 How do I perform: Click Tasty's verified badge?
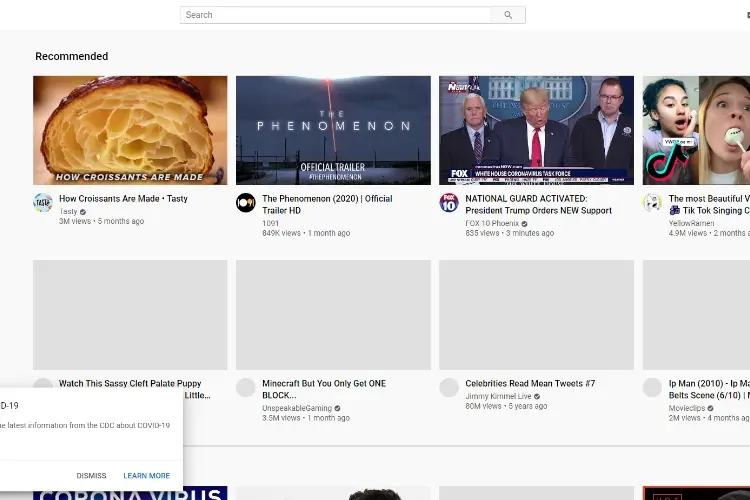point(83,212)
